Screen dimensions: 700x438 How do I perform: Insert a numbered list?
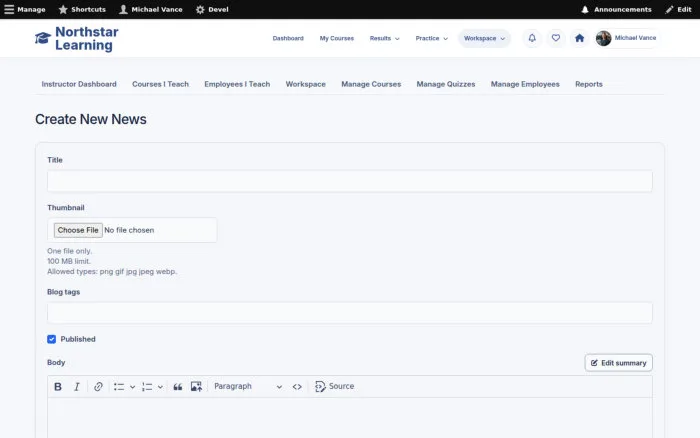coord(147,387)
